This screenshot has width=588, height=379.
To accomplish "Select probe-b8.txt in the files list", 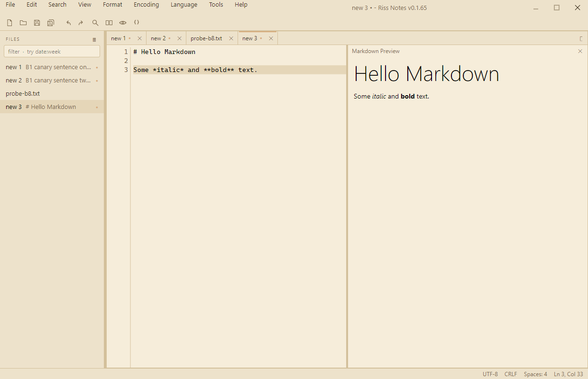I will [52, 94].
